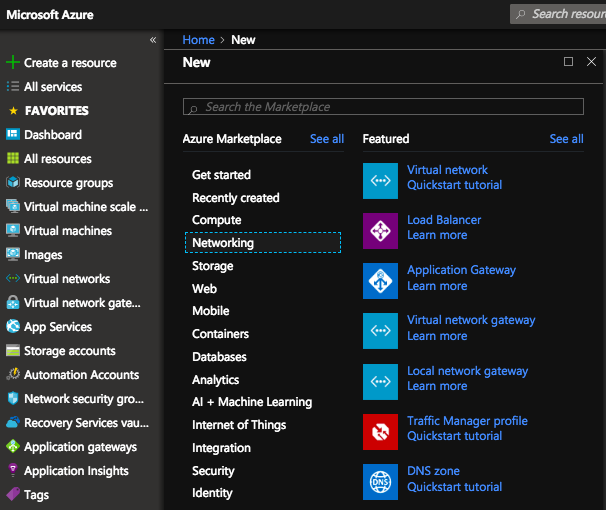606x510 pixels.
Task: Go to Home breadcrumb link
Action: tap(198, 40)
